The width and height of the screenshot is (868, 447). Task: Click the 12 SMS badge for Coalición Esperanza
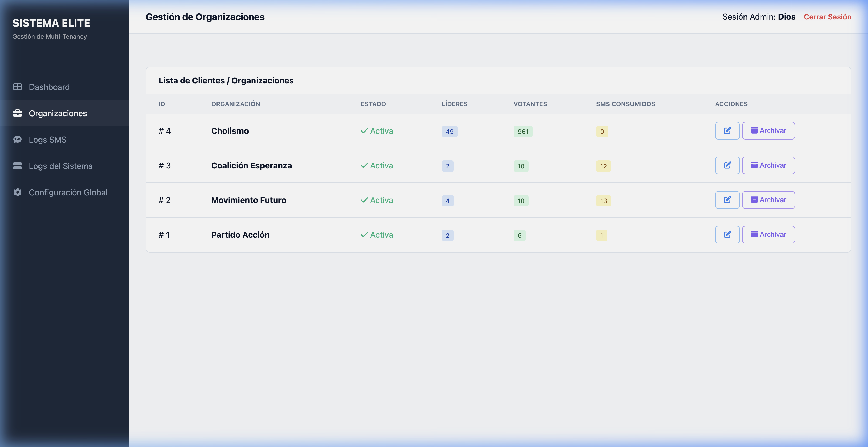pos(603,166)
